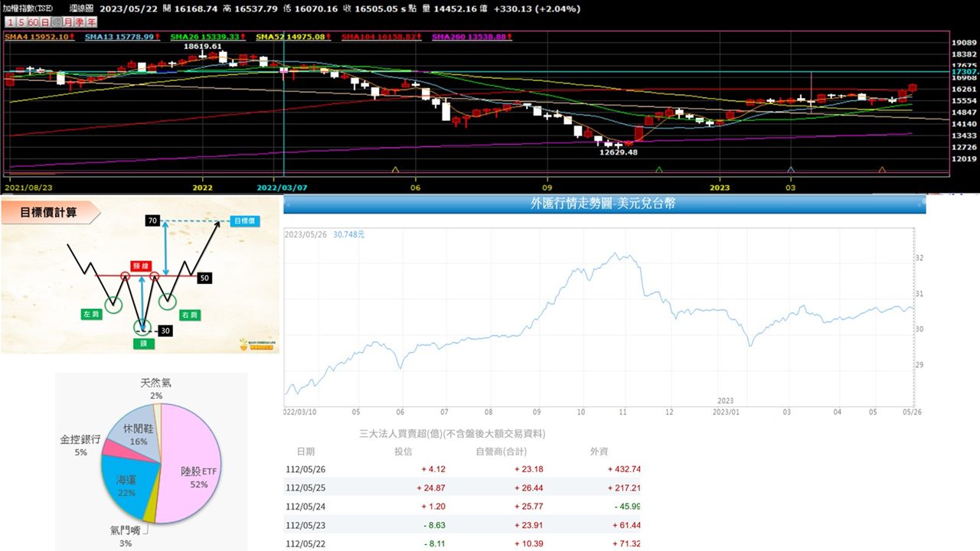Click the SMA4 moving average label
This screenshot has width=980, height=551.
[x=40, y=37]
